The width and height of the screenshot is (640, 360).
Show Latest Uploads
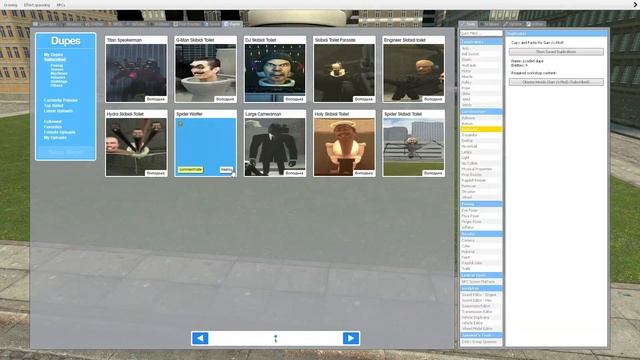pyautogui.click(x=58, y=111)
